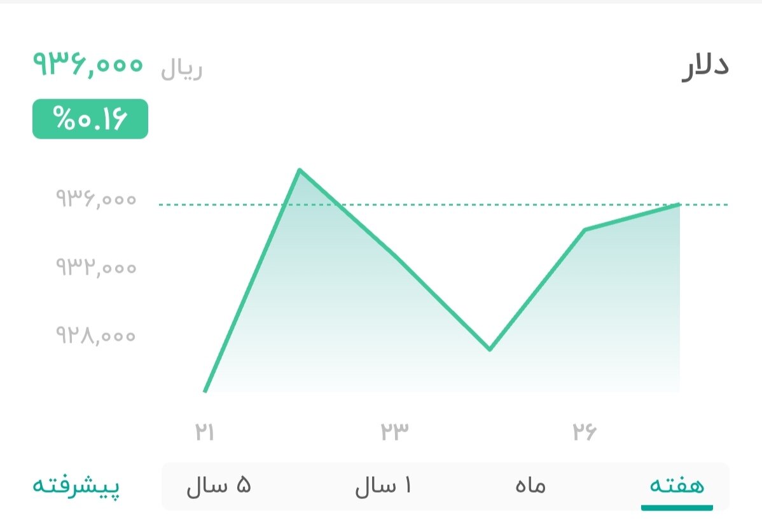The width and height of the screenshot is (762, 532).
Task: Open the ۱ سال (1 year) chart view
Action: (x=383, y=486)
